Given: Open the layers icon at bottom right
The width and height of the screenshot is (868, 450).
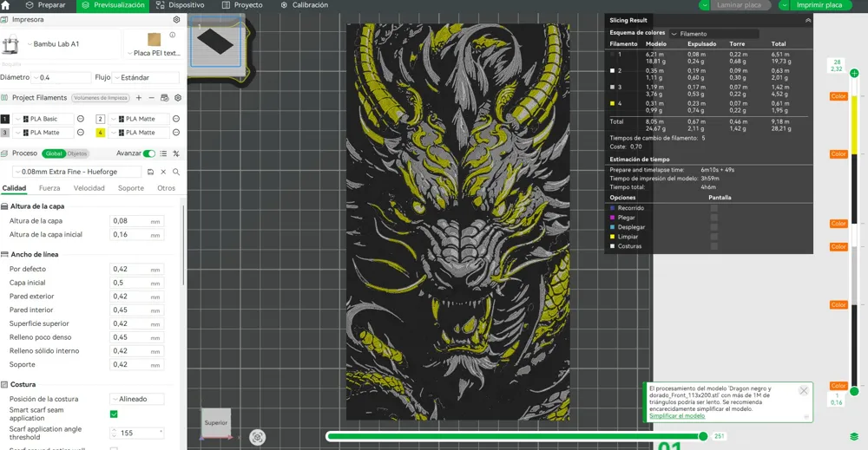Looking at the screenshot, I should [854, 437].
